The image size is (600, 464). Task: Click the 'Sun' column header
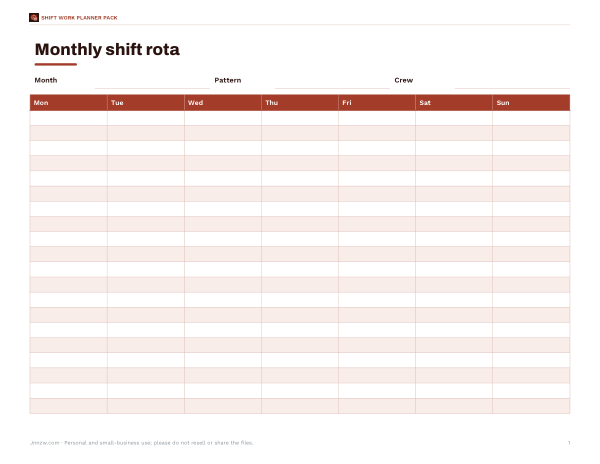[x=532, y=103]
